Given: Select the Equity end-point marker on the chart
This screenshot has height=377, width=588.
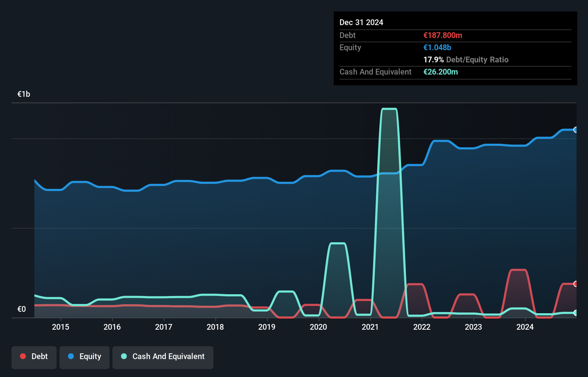Looking at the screenshot, I should tap(576, 130).
